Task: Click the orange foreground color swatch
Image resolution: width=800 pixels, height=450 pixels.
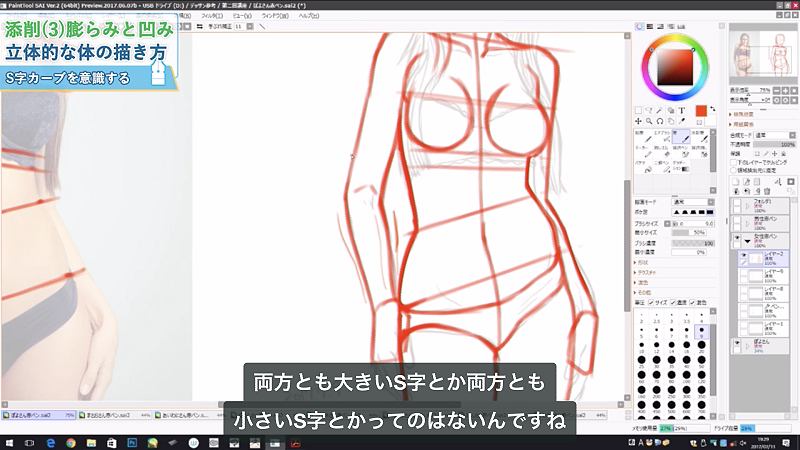Action: click(701, 111)
